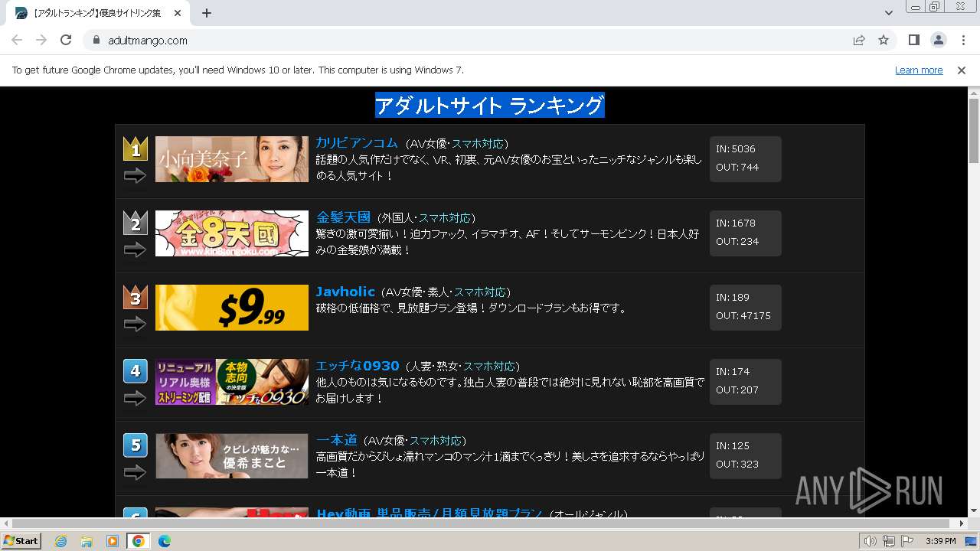
Task: Click the OUT: 47175 counter text
Action: point(743,316)
